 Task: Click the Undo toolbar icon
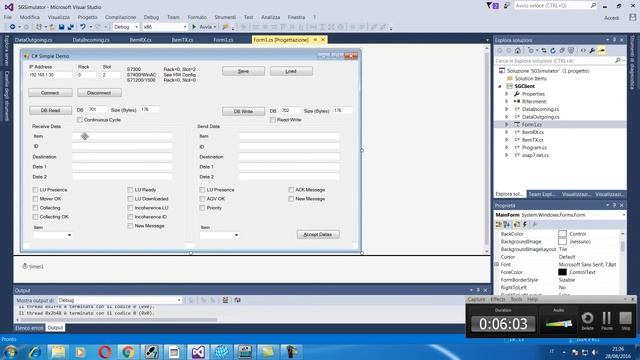coord(83,27)
